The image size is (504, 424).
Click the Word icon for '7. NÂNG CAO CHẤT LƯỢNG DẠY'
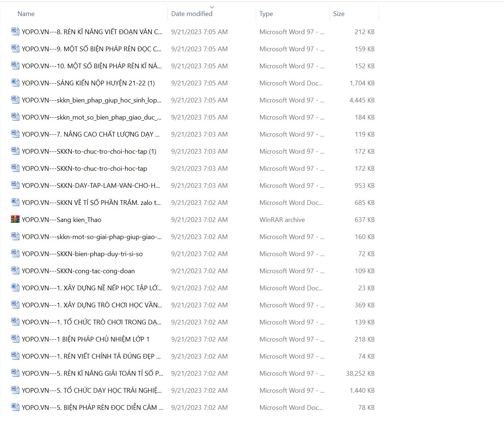click(15, 134)
